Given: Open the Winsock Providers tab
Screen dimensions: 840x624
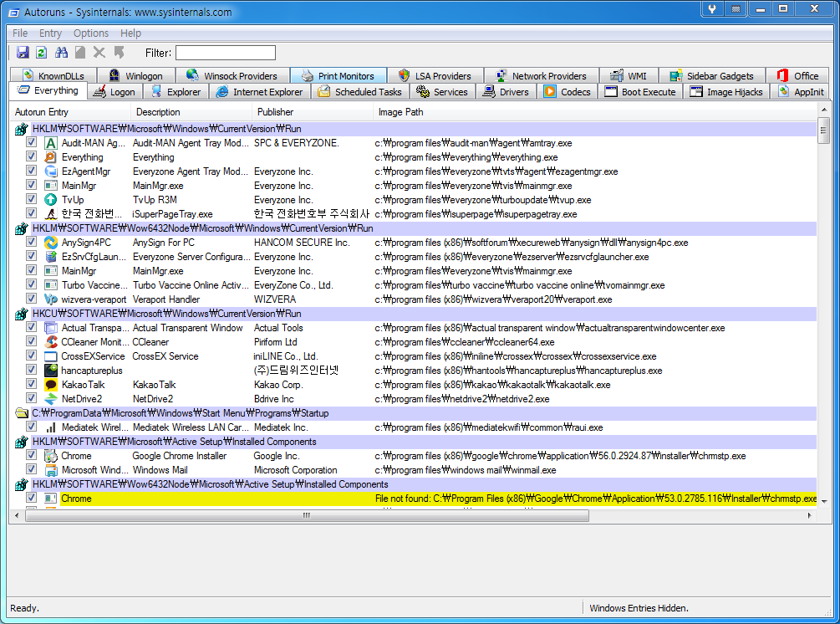Looking at the screenshot, I should [232, 75].
